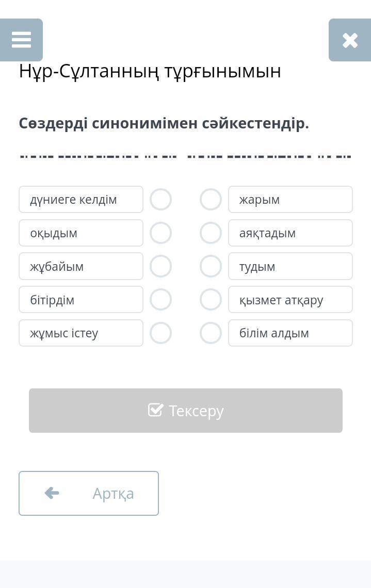371x588 pixels.
Task: Select radio next to оқыдым
Action: pos(160,233)
